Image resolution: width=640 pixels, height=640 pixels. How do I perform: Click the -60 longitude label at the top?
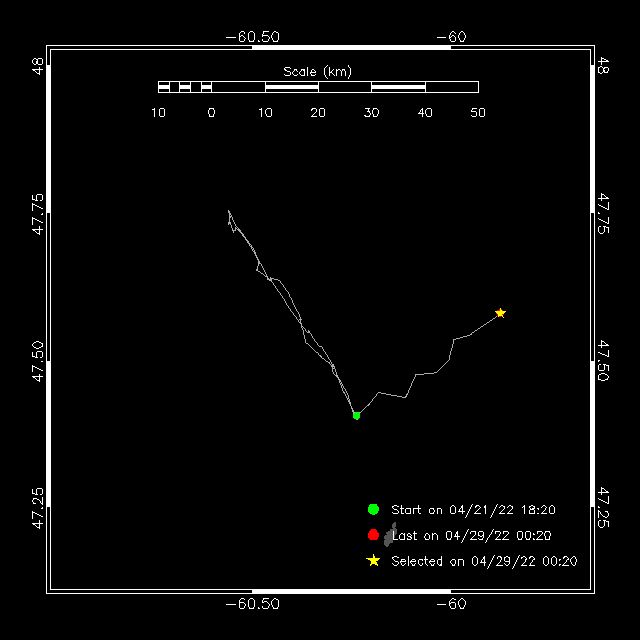tap(452, 37)
